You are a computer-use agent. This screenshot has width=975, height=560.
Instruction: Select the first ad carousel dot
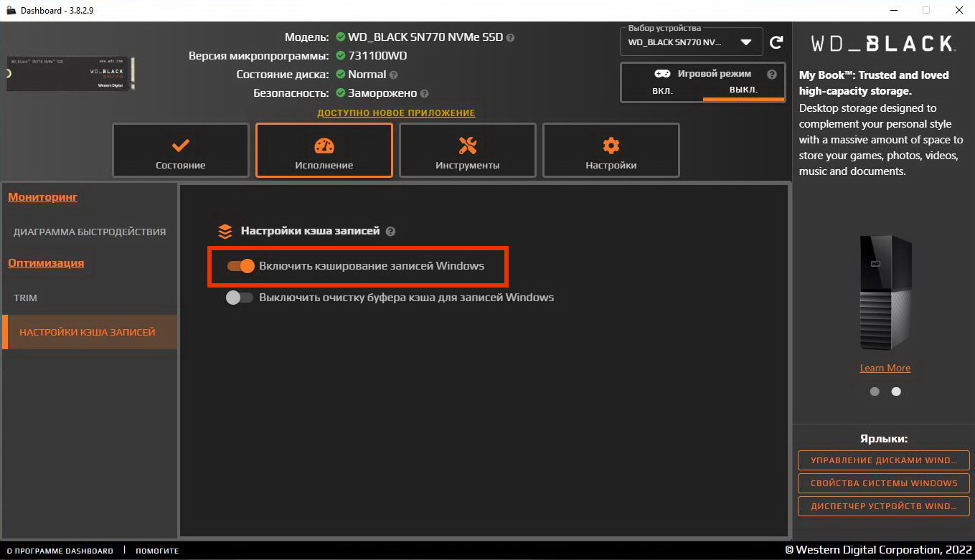pyautogui.click(x=875, y=391)
